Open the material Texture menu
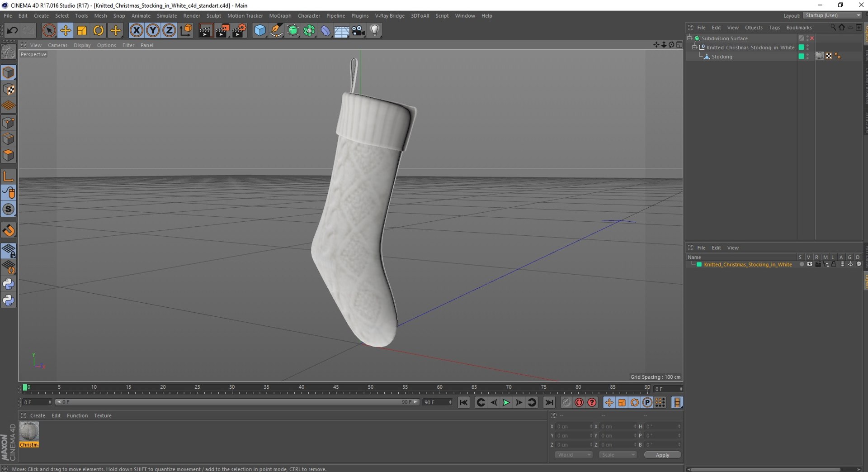Screen dimensions: 868x472 [x=103, y=415]
